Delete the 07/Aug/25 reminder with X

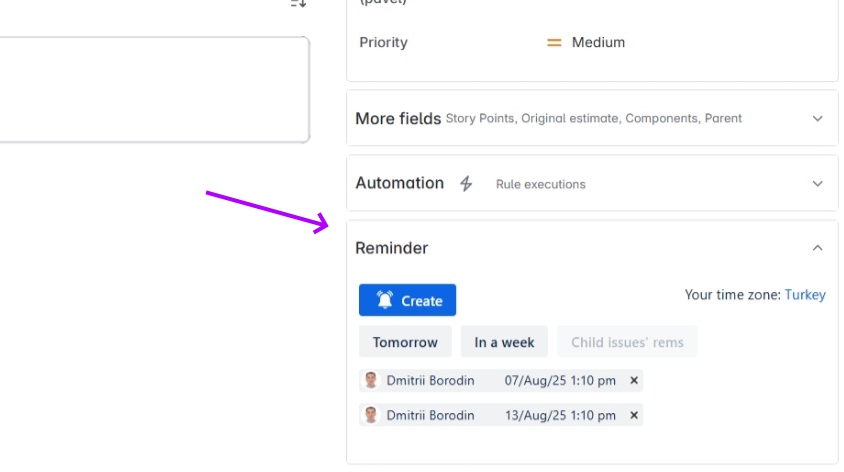pyautogui.click(x=634, y=380)
